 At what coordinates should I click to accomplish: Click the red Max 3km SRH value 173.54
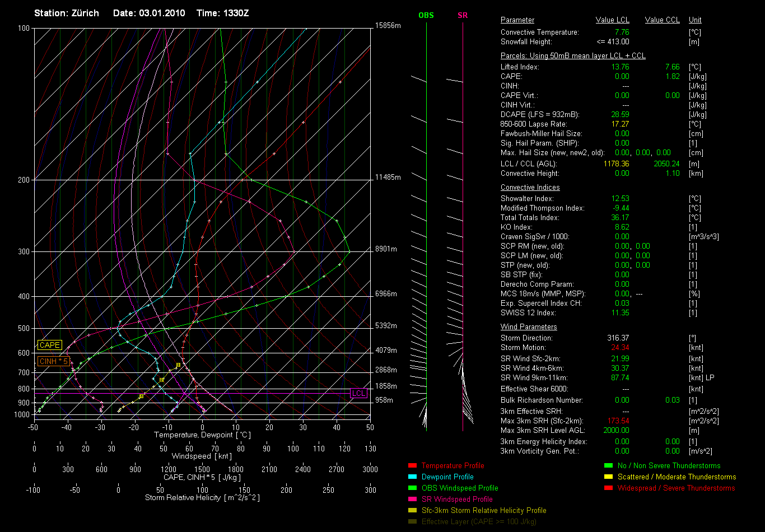pos(617,421)
